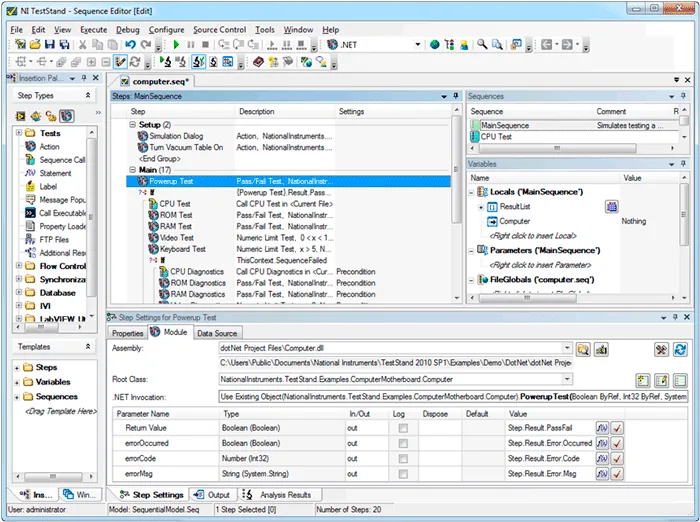The image size is (700, 522).
Task: Switch to the Data Source tab
Action: pos(217,333)
